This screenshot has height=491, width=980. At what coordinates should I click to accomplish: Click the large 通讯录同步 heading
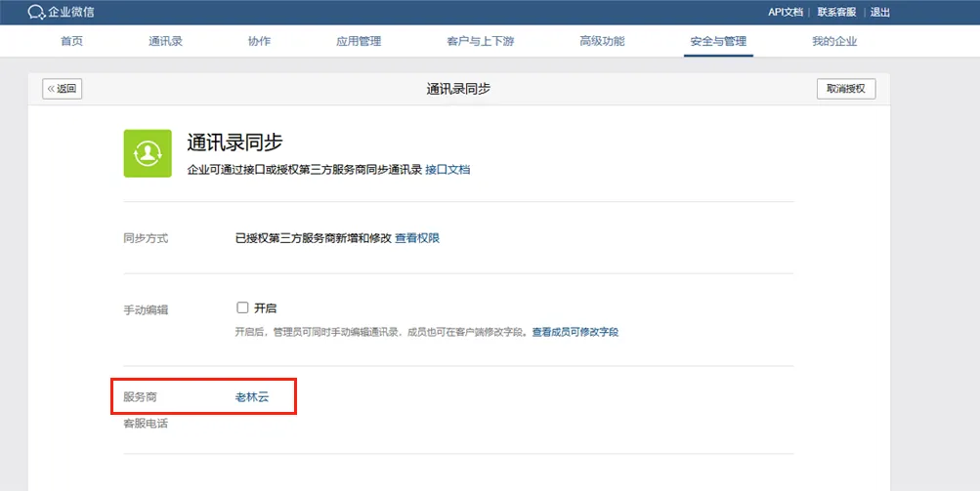point(235,143)
